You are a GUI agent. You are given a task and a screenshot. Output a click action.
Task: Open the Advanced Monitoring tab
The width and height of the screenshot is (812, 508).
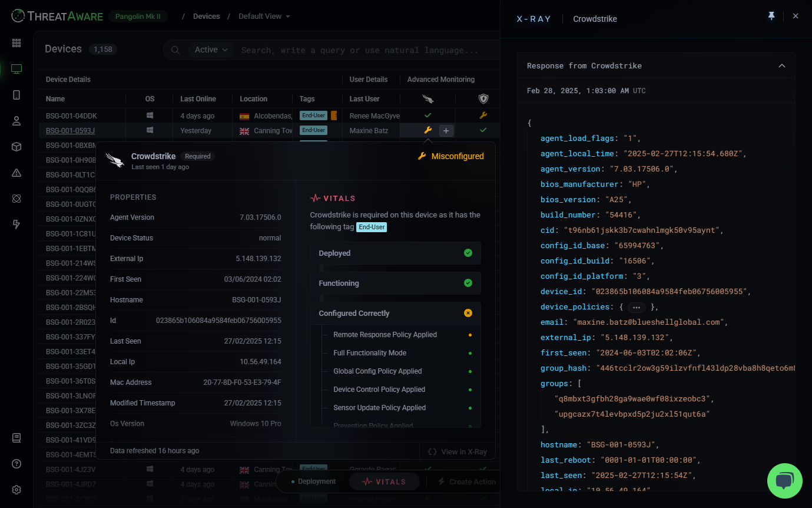pyautogui.click(x=441, y=79)
